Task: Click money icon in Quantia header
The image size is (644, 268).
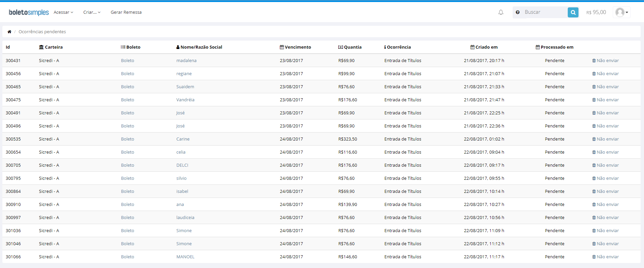Action: (341, 47)
